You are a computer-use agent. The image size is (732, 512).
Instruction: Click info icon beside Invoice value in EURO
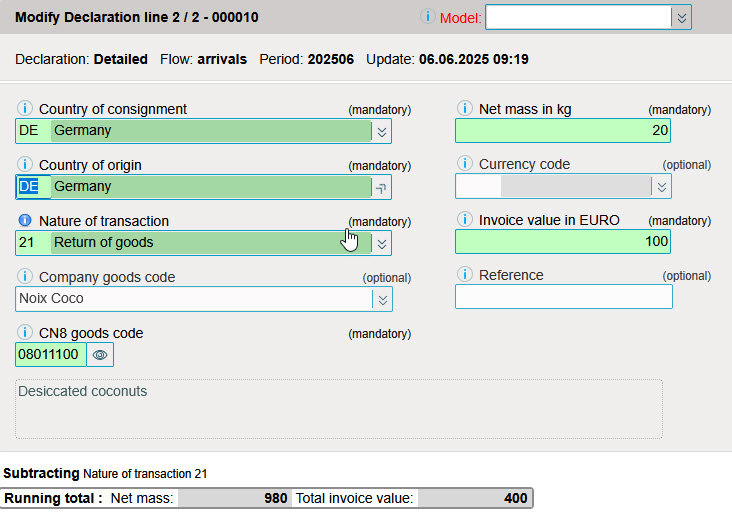coord(465,220)
